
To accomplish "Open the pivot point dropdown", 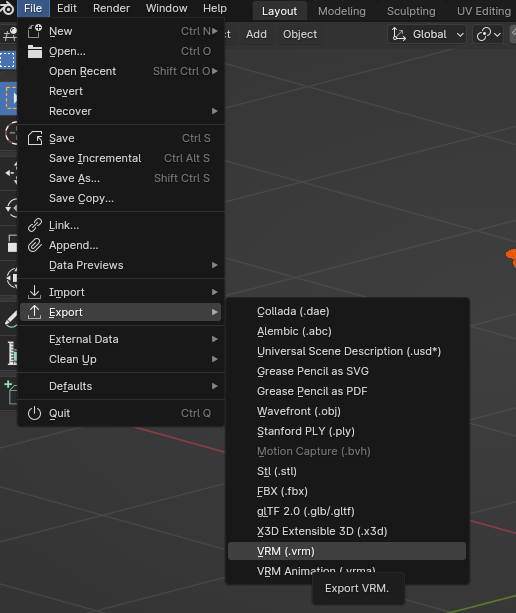I will (488, 34).
